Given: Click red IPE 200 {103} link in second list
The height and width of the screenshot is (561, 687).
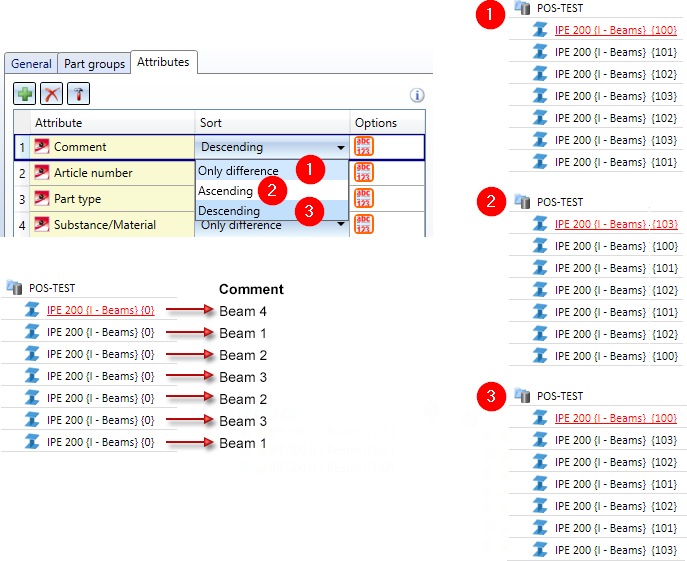Looking at the screenshot, I should (615, 224).
